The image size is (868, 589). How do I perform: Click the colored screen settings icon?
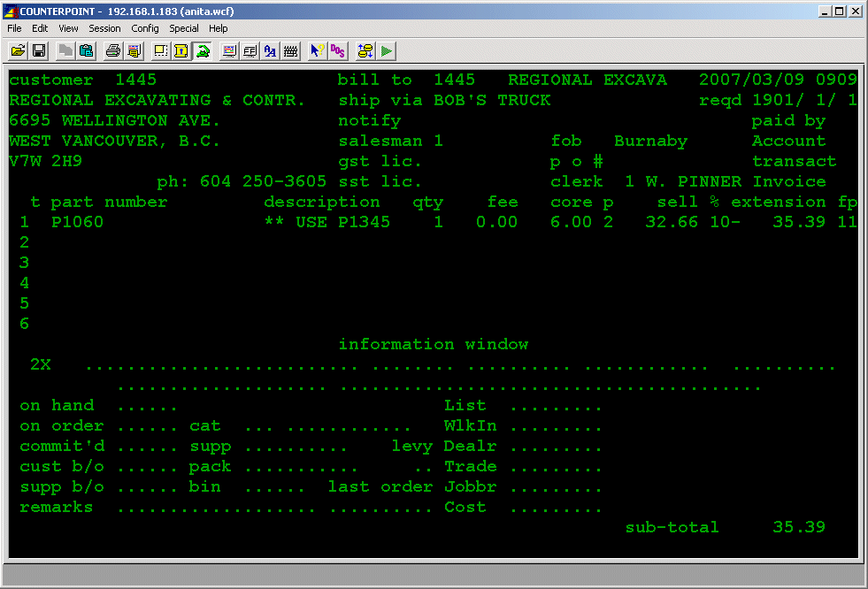pyautogui.click(x=229, y=51)
